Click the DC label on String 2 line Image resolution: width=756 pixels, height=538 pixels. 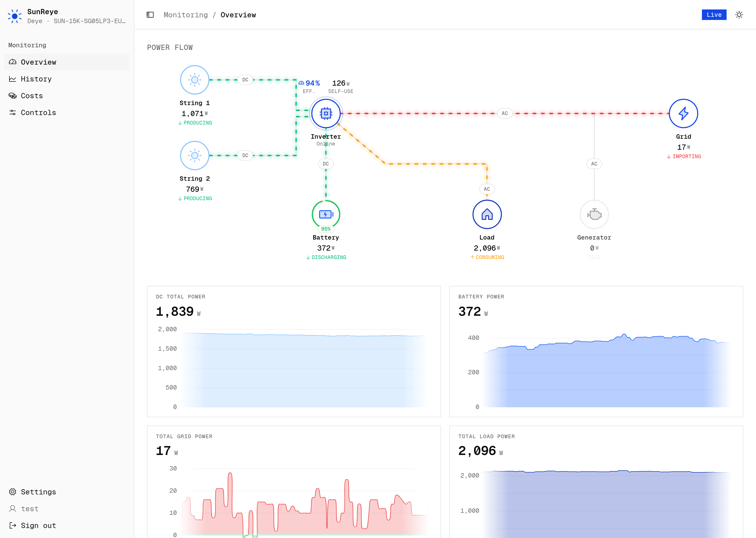(x=245, y=155)
